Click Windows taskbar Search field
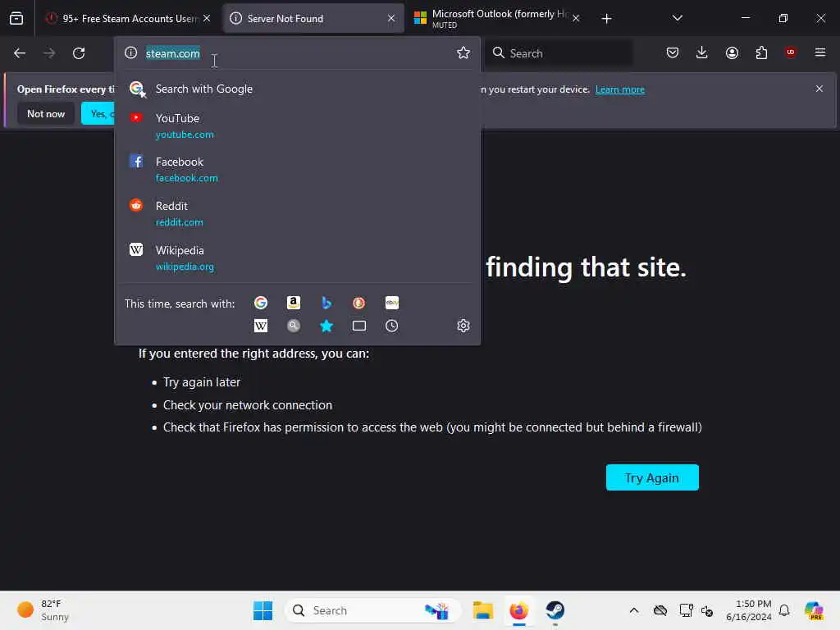 (x=373, y=610)
